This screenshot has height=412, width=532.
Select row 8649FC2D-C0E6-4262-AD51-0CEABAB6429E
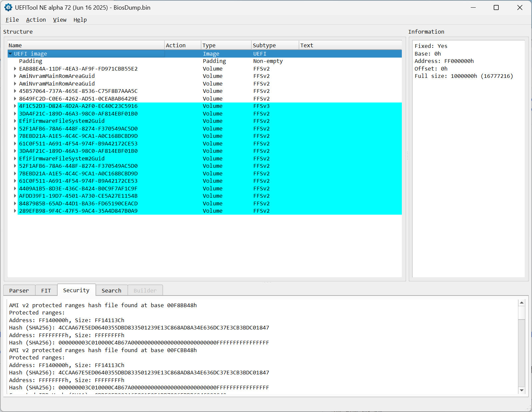coord(205,99)
